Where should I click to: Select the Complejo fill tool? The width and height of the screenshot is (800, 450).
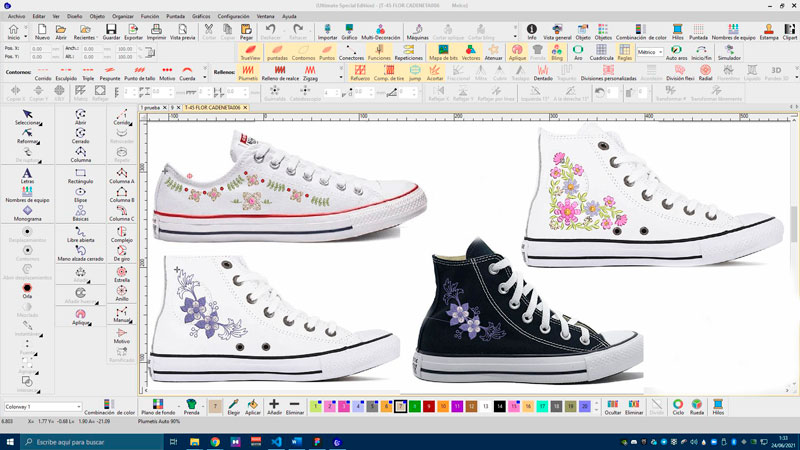121,234
